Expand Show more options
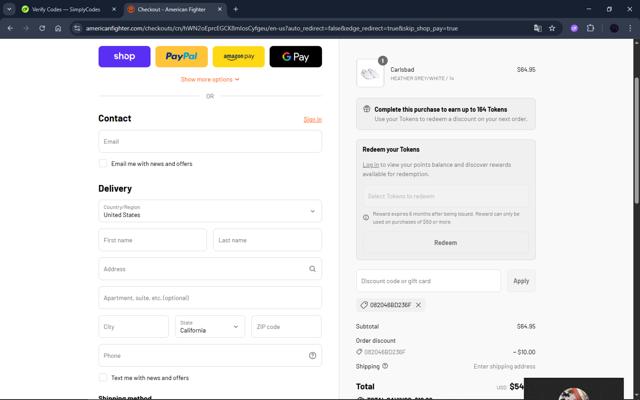This screenshot has height=400, width=640. point(210,79)
